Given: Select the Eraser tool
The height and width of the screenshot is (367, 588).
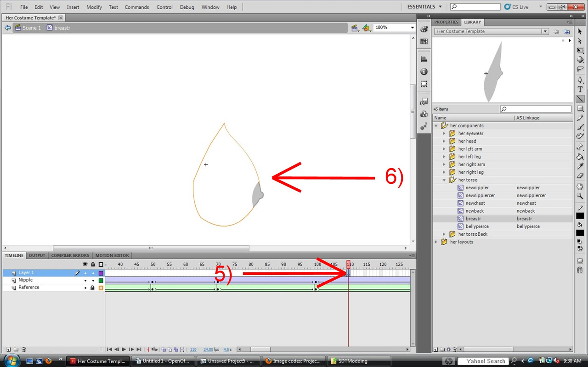Looking at the screenshot, I should (x=580, y=175).
